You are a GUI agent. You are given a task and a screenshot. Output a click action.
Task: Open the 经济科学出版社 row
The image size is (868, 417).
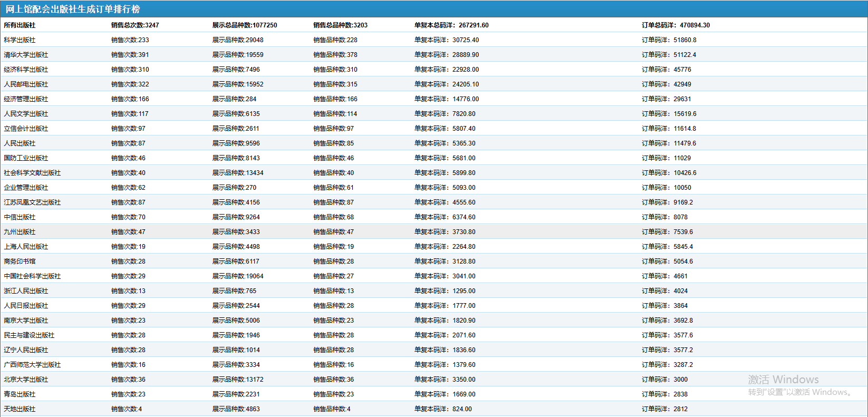(26, 70)
